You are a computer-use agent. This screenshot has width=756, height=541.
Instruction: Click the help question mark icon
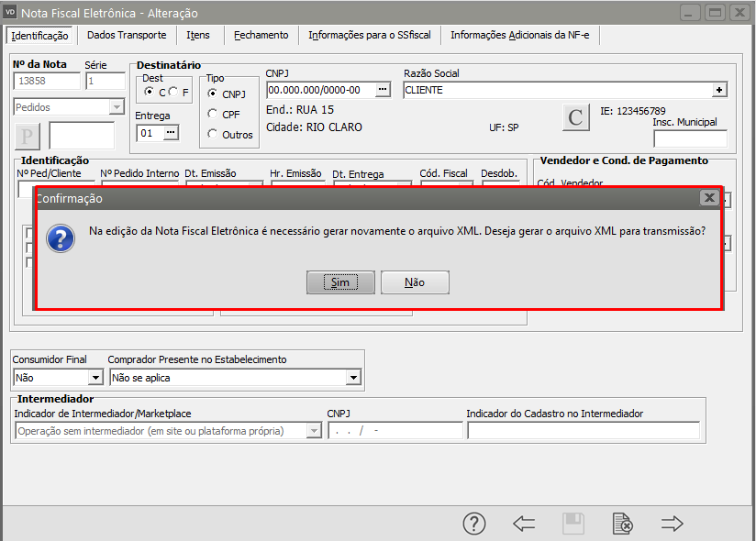pyautogui.click(x=473, y=524)
